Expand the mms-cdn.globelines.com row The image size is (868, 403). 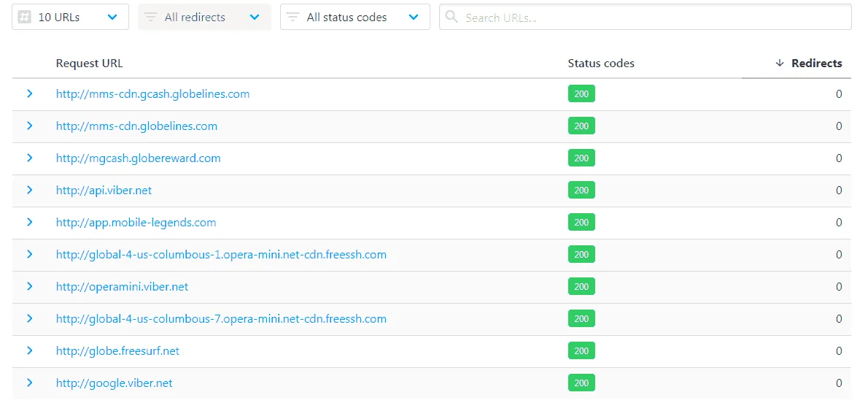pos(30,126)
